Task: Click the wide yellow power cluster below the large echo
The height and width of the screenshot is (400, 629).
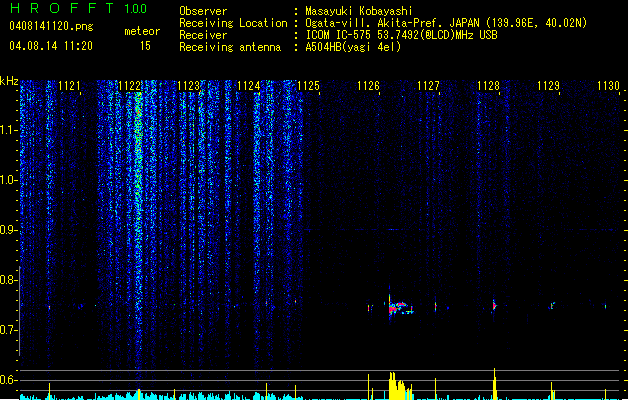Action: pyautogui.click(x=400, y=386)
